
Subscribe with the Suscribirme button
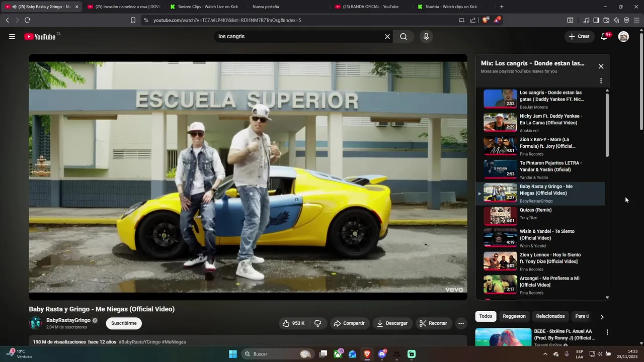coord(124,323)
